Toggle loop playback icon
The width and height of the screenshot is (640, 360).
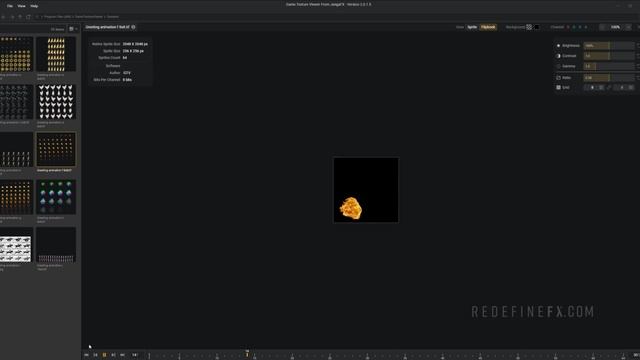tap(135, 355)
